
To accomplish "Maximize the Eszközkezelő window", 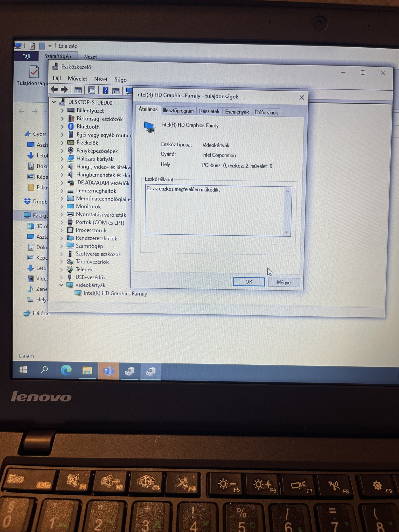I will click(363, 73).
